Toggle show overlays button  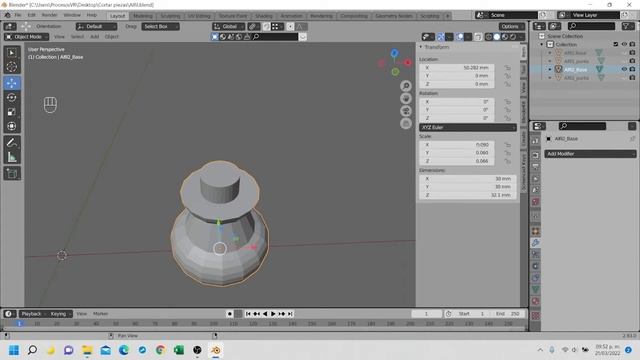pos(460,37)
